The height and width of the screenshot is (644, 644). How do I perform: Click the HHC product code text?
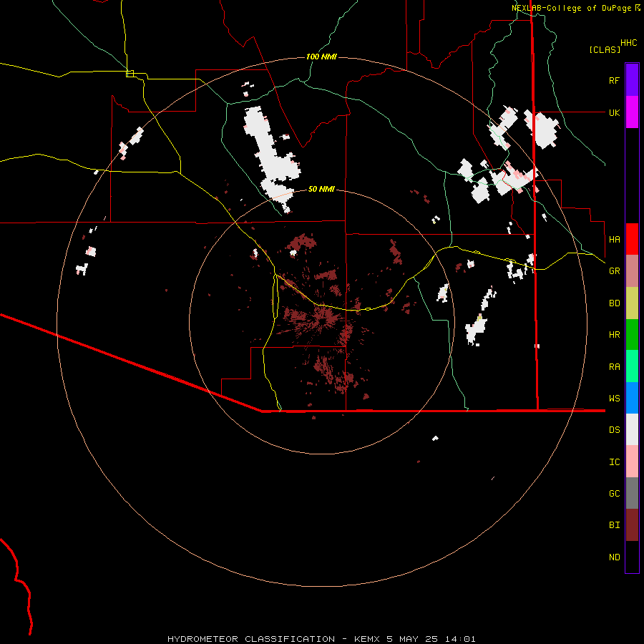tap(629, 43)
